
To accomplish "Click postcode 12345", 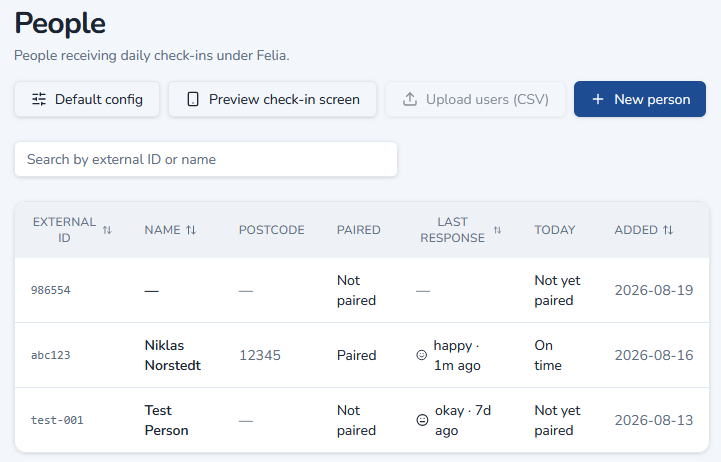I will (260, 355).
